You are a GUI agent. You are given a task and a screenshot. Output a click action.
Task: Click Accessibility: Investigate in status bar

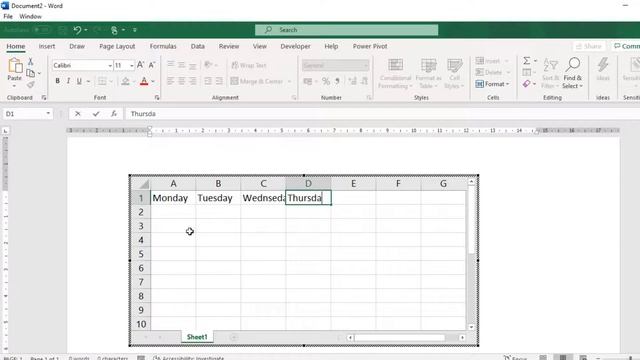[189, 358]
